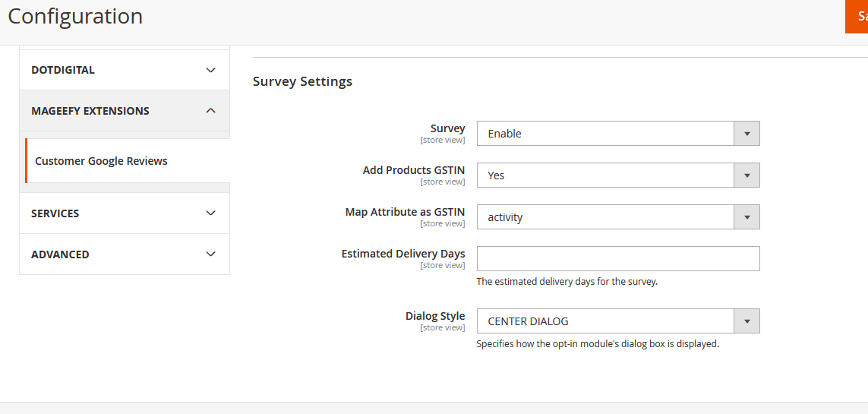Open the SERVICES section label

coord(55,213)
